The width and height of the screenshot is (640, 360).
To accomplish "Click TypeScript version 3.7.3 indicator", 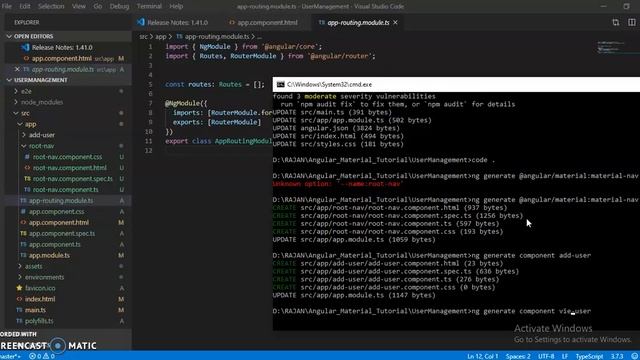I will pyautogui.click(x=617, y=356).
